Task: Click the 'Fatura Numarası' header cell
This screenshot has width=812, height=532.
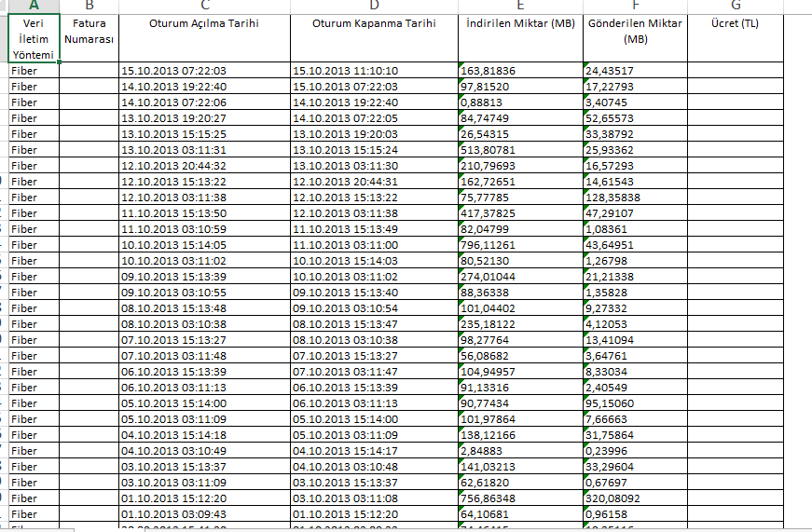Action: pos(89,38)
